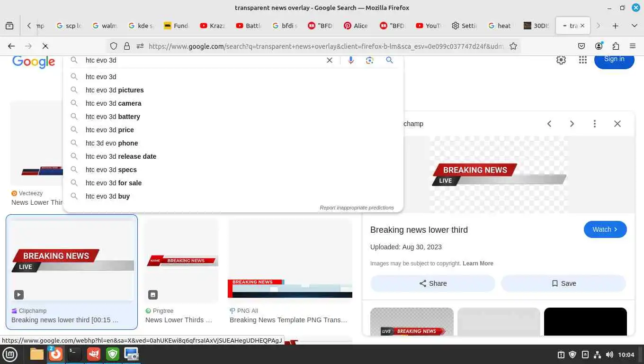The image size is (644, 364).
Task: Save the breaking news image
Action: click(x=563, y=283)
